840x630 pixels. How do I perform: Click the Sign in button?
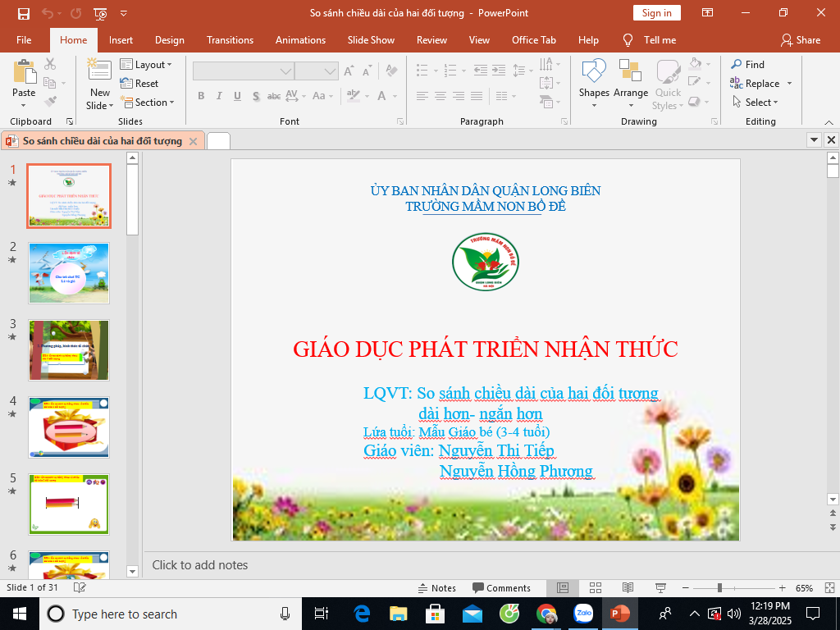tap(656, 13)
